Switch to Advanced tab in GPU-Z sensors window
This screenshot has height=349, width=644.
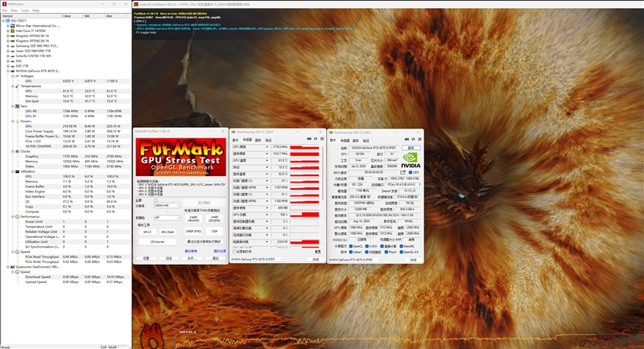click(x=258, y=140)
